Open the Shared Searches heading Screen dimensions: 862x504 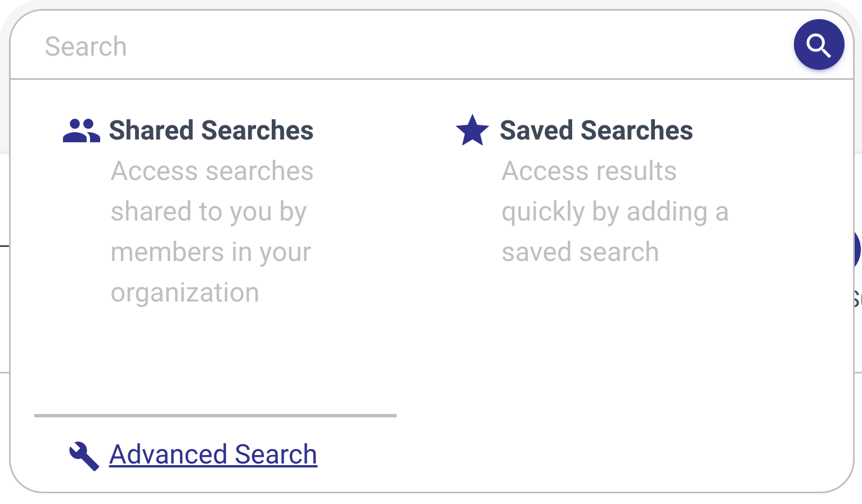[x=211, y=130]
